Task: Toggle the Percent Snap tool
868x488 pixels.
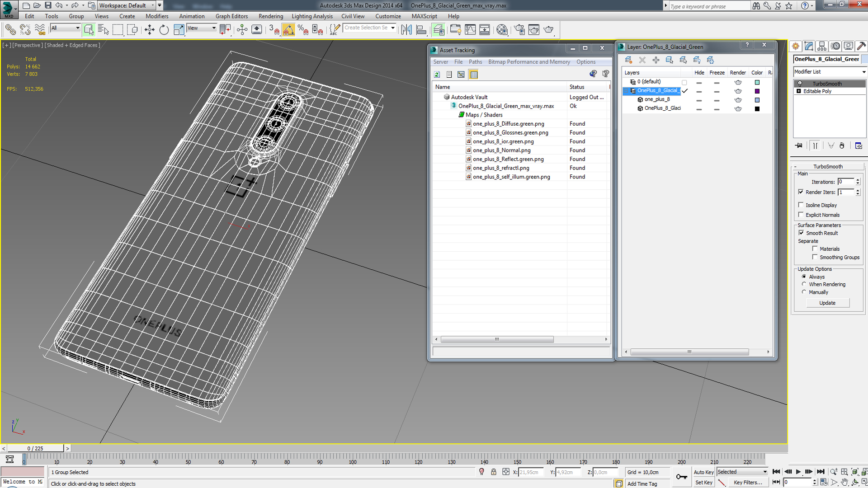Action: point(303,30)
